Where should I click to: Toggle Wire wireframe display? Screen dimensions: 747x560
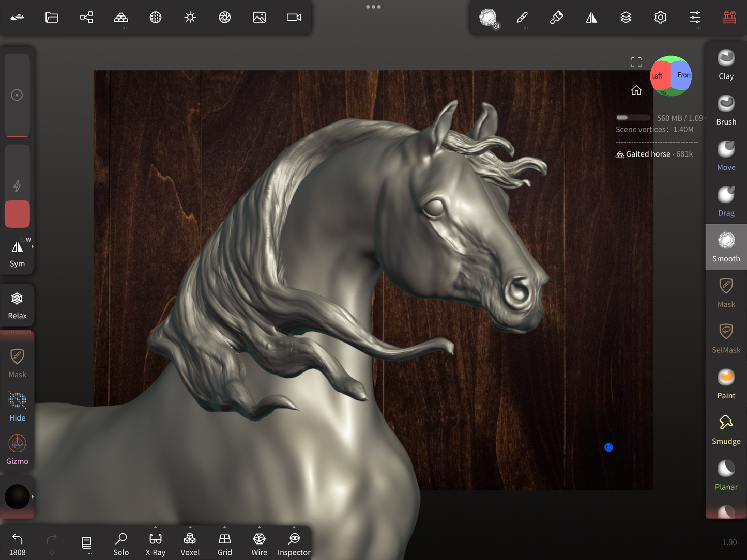coord(259,544)
